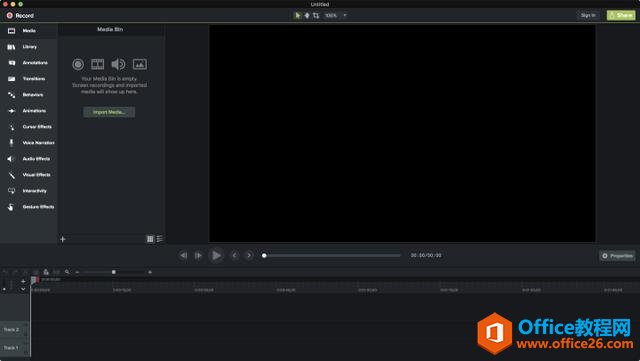Switch Media Bin to list view
640x361 pixels.
click(x=160, y=239)
